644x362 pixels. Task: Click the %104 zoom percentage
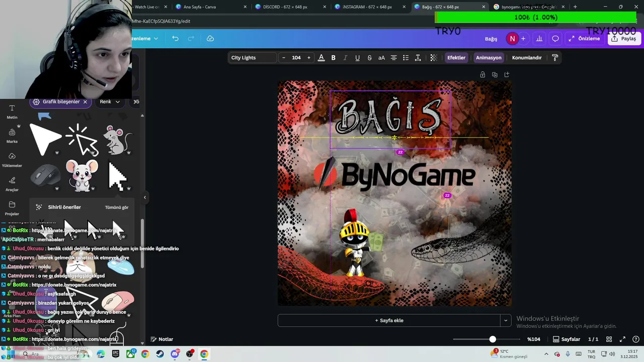tap(534, 339)
